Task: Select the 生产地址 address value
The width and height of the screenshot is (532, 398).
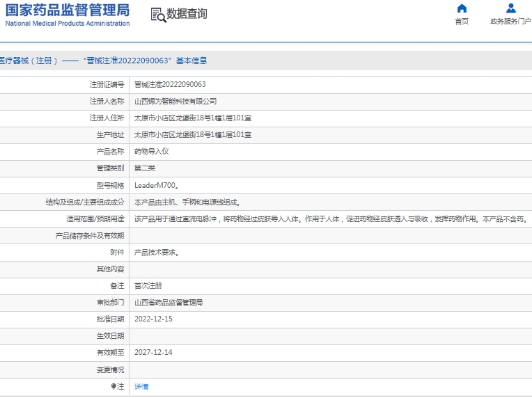Action: [193, 134]
